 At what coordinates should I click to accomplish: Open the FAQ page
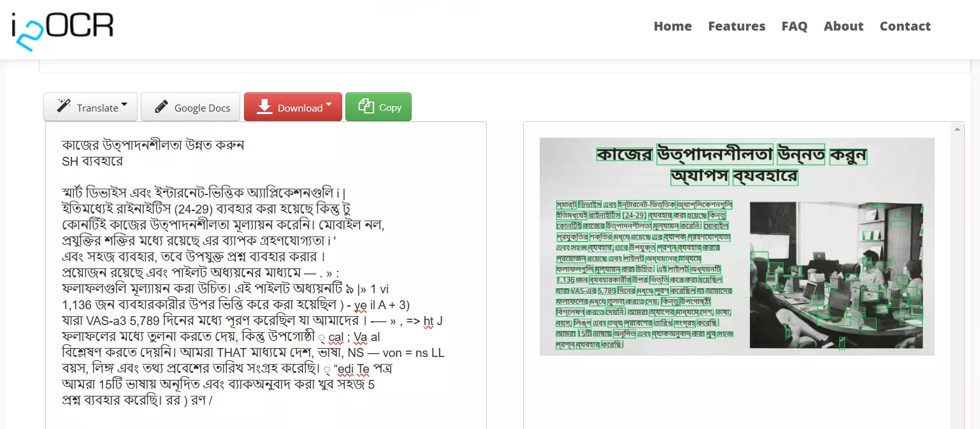794,26
